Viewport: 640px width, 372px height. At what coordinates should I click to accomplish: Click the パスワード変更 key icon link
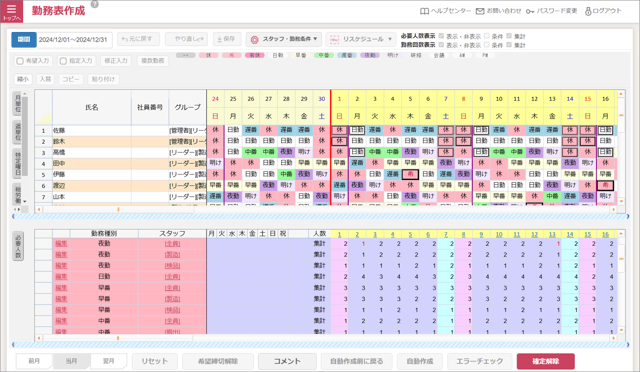coord(551,11)
